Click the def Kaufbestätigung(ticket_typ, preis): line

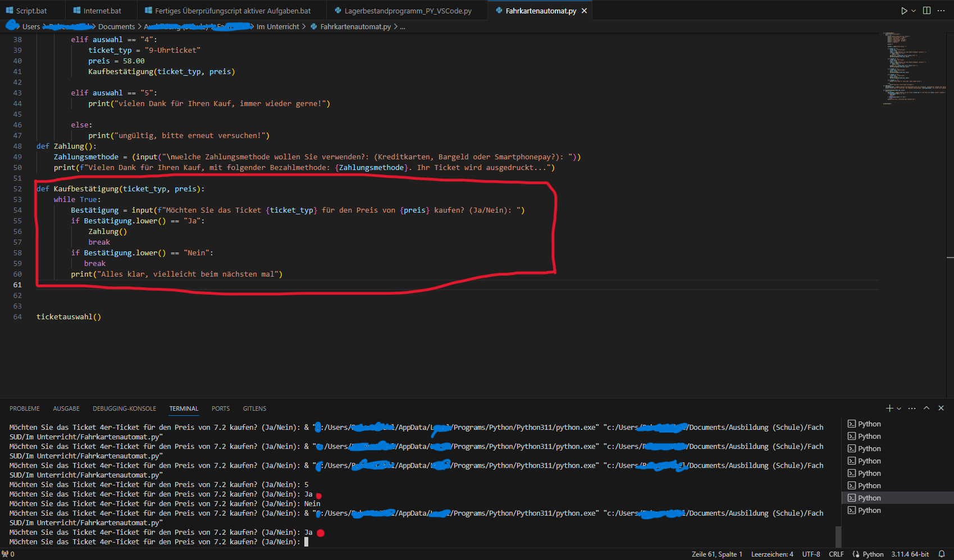(x=121, y=189)
